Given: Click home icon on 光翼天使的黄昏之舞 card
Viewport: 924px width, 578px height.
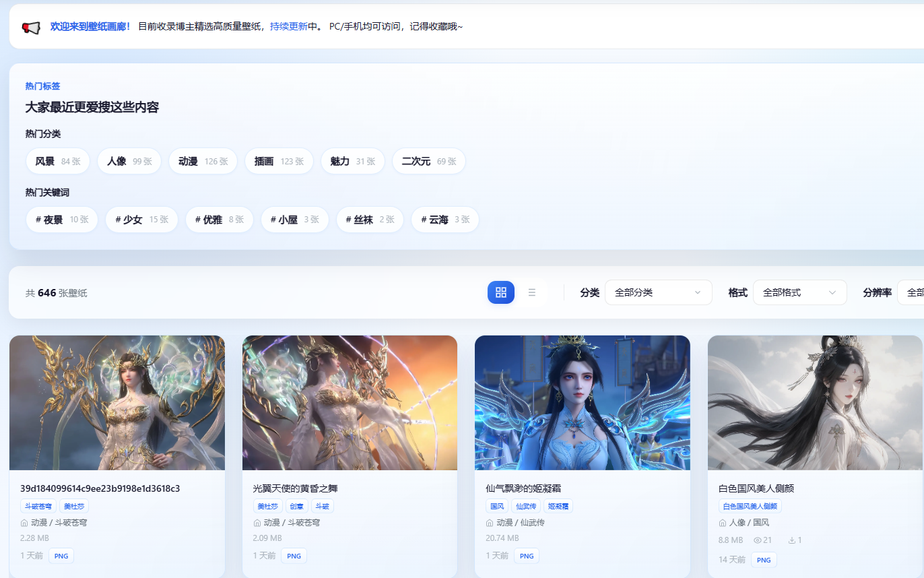Looking at the screenshot, I should (x=257, y=523).
